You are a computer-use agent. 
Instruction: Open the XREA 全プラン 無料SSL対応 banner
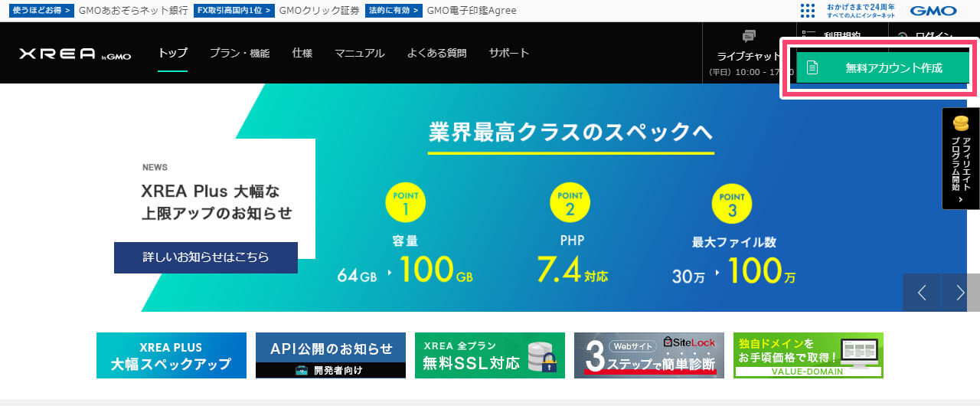click(490, 355)
